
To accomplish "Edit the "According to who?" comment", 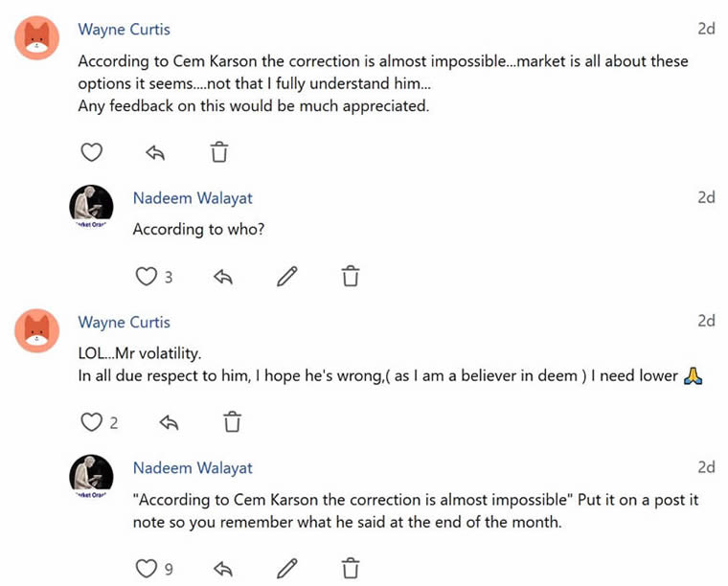I will 286,277.
